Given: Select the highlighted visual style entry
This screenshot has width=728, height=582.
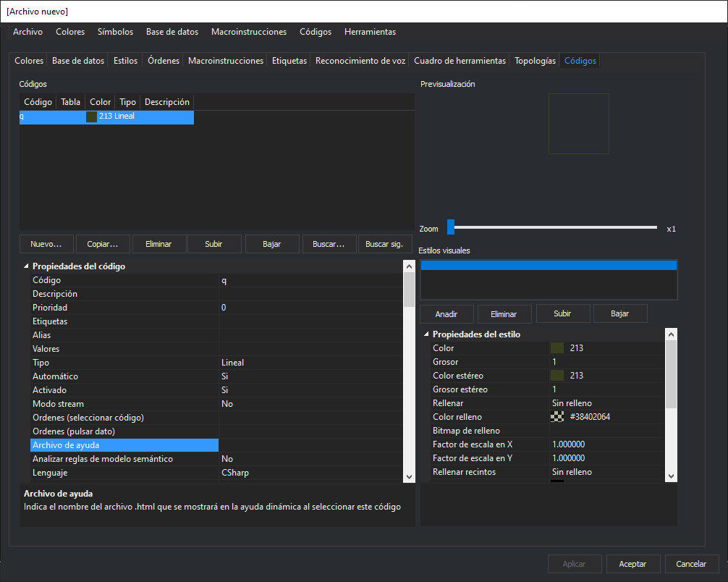Looking at the screenshot, I should point(549,265).
